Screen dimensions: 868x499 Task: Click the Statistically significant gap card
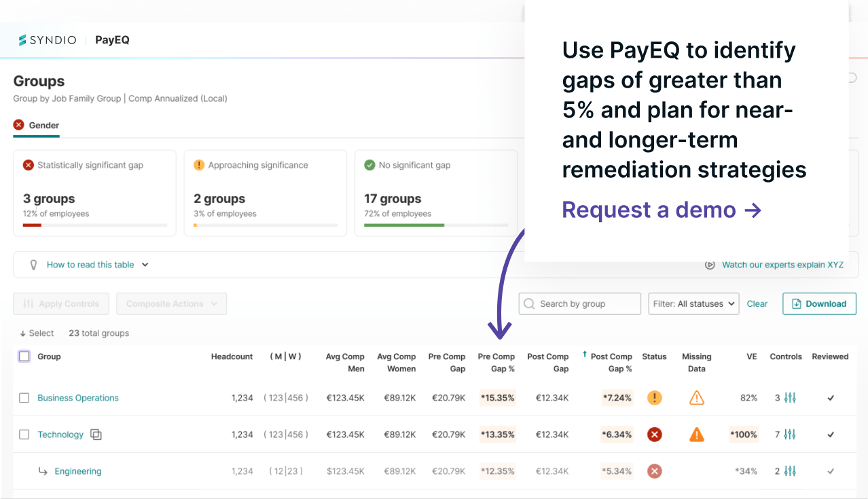point(95,193)
